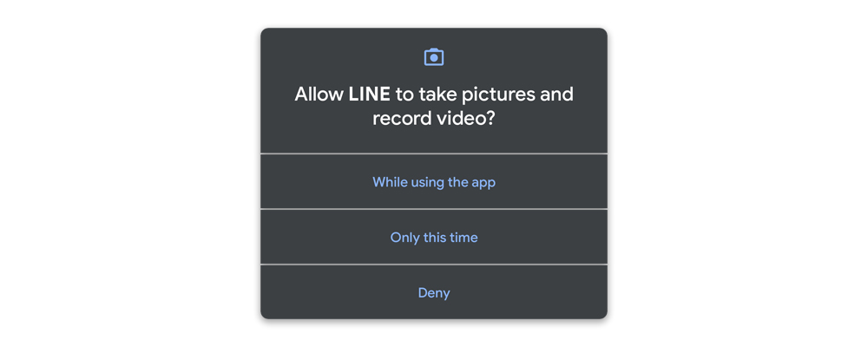Approve picture taking while app is used
The image size is (868, 347).
pyautogui.click(x=434, y=181)
